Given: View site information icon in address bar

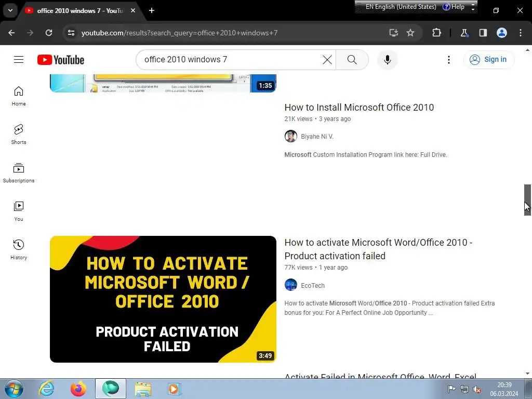Looking at the screenshot, I should point(71,33).
